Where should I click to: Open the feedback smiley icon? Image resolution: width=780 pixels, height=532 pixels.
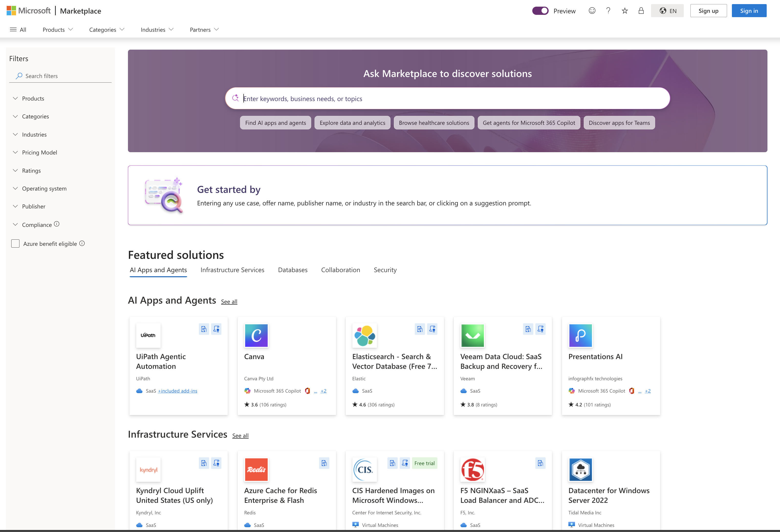[x=592, y=11]
